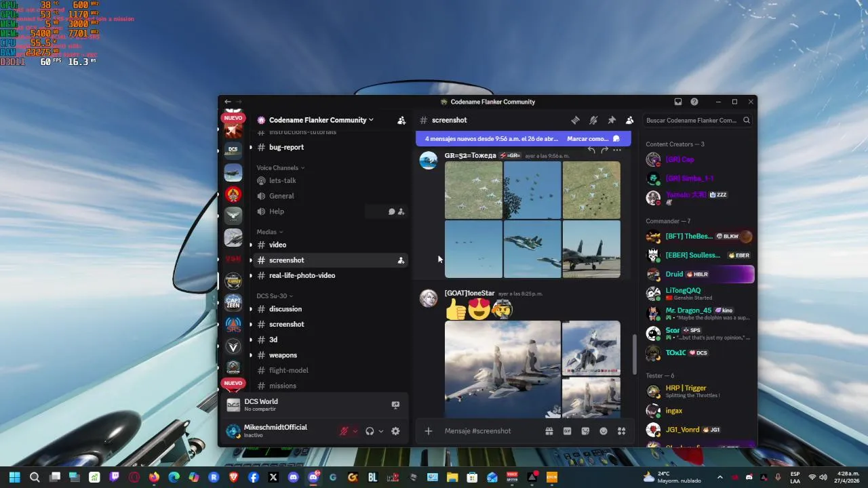Open the SRS server icon in sidebar
Image resolution: width=868 pixels, height=488 pixels.
point(233,325)
